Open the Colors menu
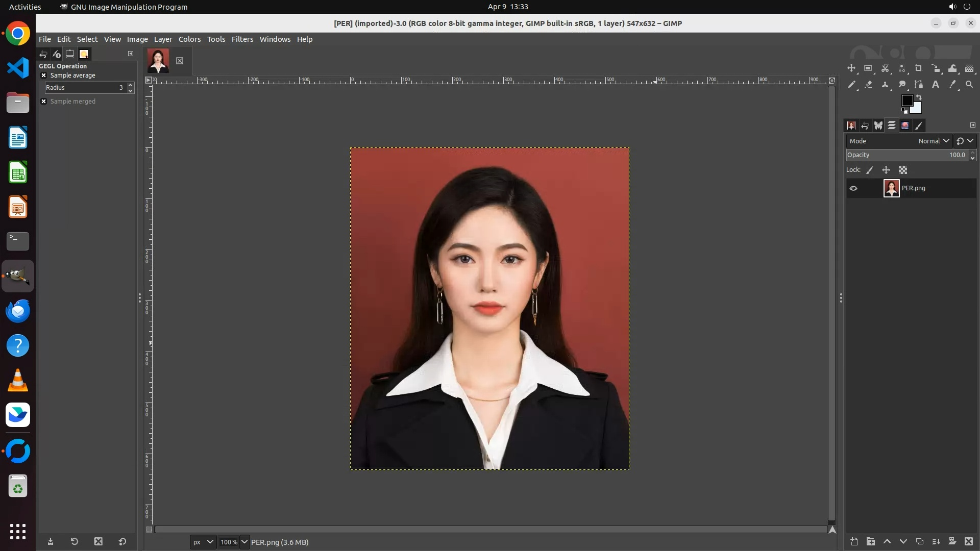The image size is (980, 551). (x=189, y=39)
